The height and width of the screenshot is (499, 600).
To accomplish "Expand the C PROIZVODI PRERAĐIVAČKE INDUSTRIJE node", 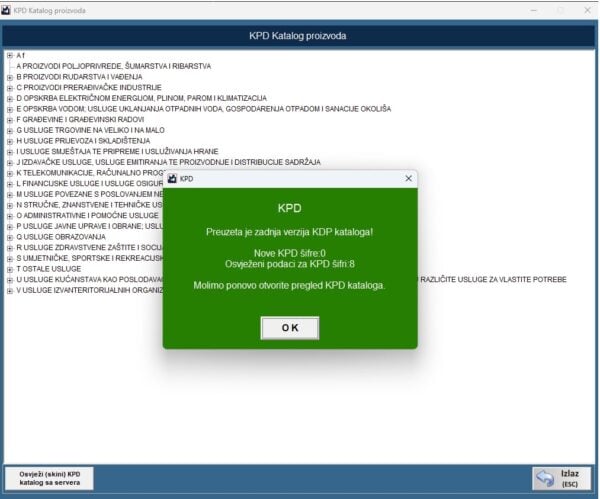I will (10, 87).
